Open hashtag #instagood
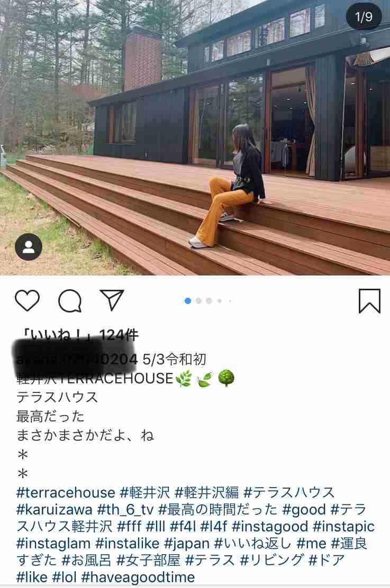Image resolution: width=390 pixels, height=588 pixels. coord(270,527)
